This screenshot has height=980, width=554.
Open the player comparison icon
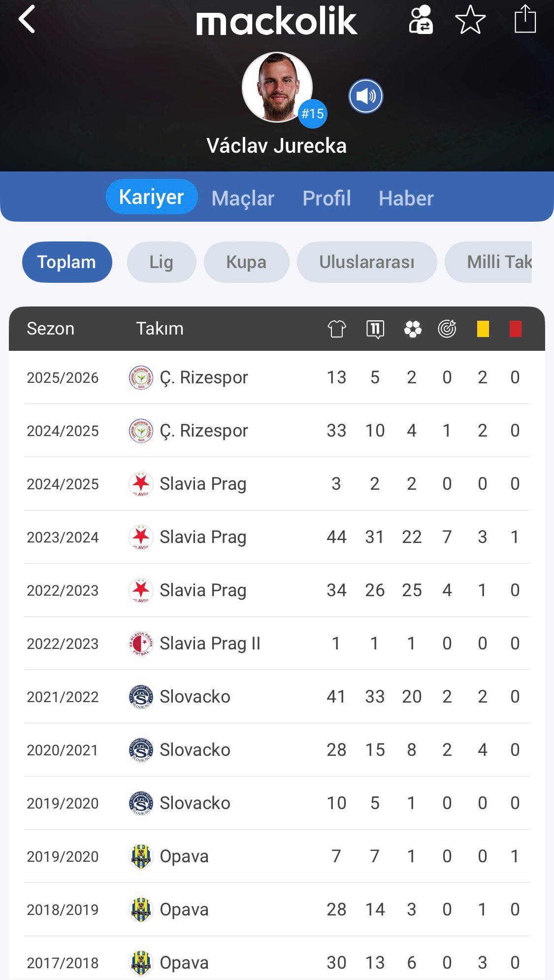coord(421,20)
